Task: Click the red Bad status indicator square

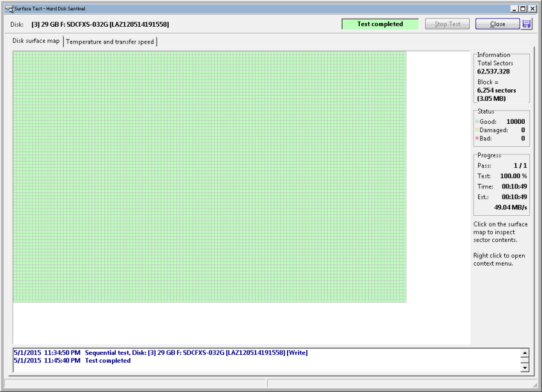Action: click(477, 139)
